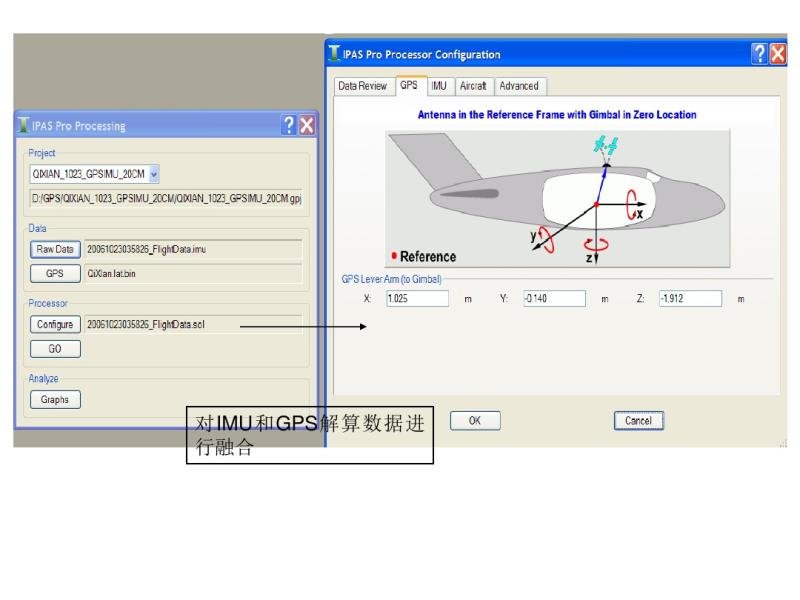The width and height of the screenshot is (800, 600).
Task: Click the aircraft reference frame diagram
Action: 558,199
